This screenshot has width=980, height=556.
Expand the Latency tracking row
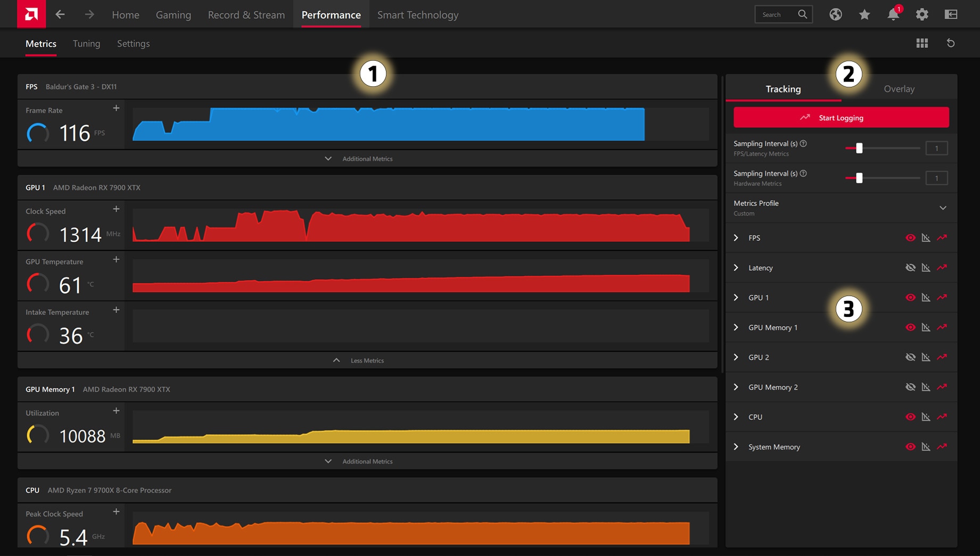click(736, 267)
